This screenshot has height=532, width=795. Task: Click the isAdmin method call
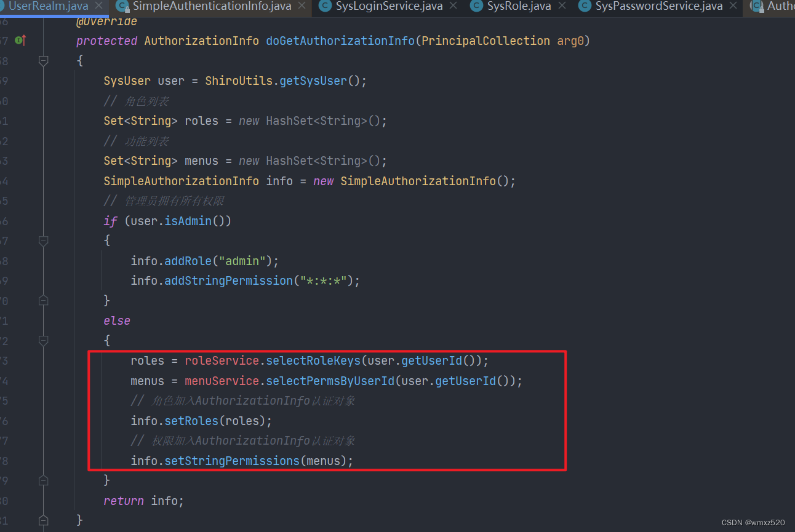coord(188,221)
